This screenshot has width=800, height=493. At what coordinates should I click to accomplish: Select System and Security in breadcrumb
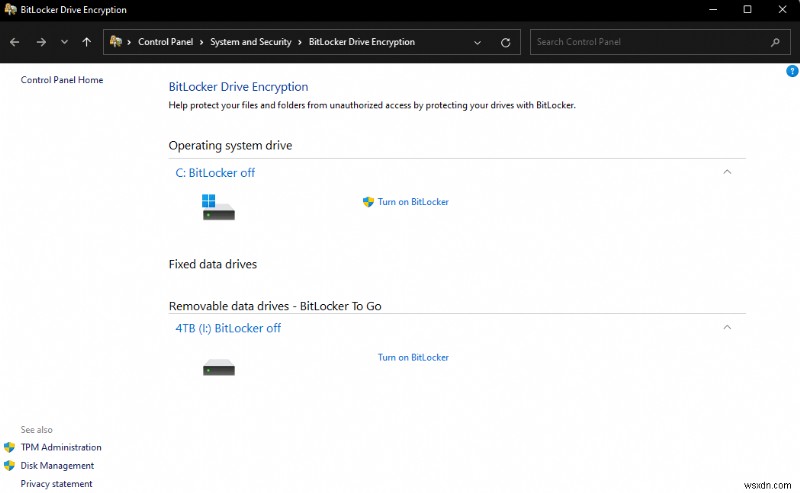251,42
